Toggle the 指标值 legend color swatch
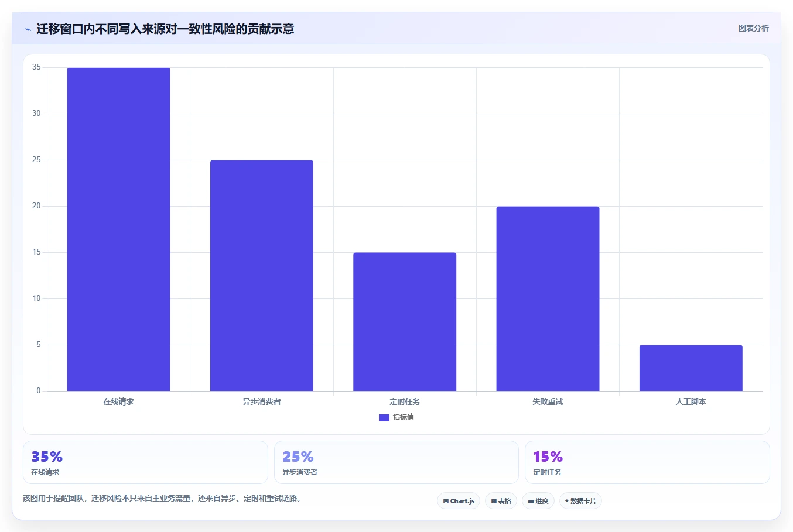The width and height of the screenshot is (793, 532). (384, 418)
